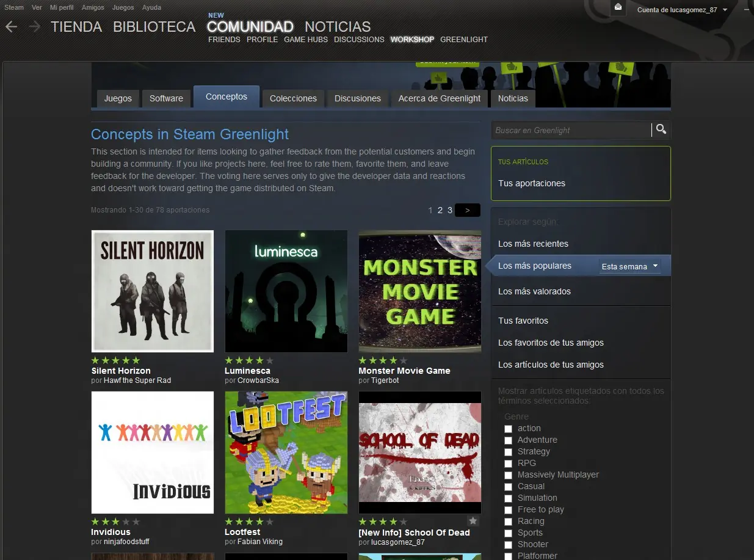
Task: Open the Esta semana time range dropdown
Action: [x=629, y=266]
